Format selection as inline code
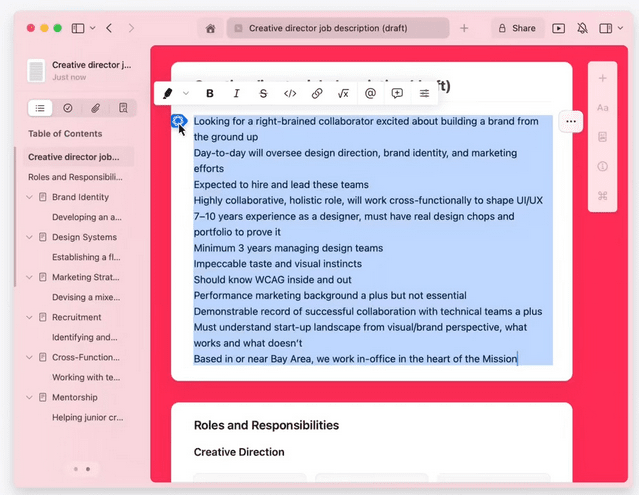Screen dimensions: 639x495 tap(290, 94)
